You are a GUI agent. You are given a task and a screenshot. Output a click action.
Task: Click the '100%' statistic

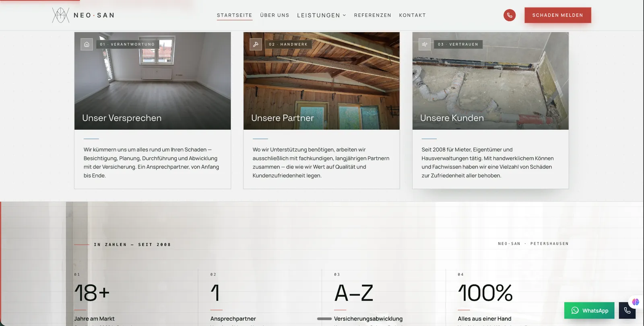pos(485,293)
